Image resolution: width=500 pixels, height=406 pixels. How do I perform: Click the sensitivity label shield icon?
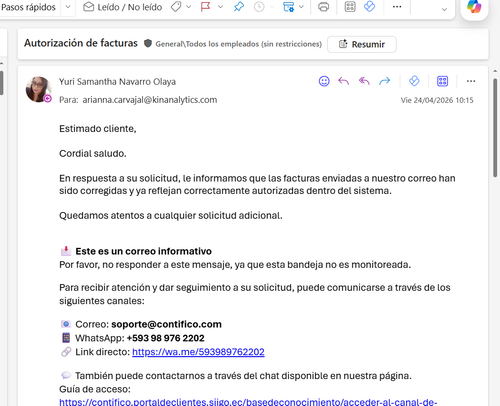point(148,43)
